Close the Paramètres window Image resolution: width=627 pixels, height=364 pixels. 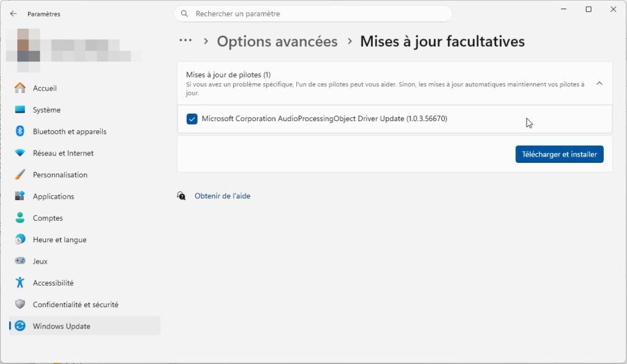[613, 9]
